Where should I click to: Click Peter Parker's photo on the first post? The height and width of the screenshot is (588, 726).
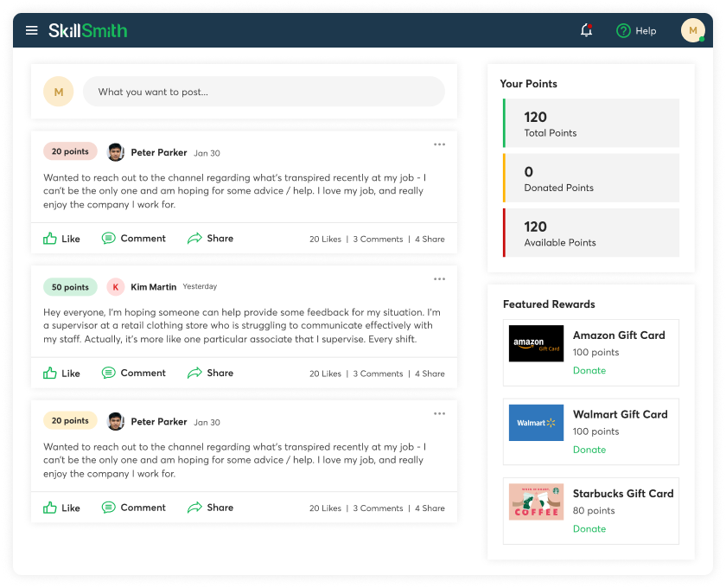(115, 152)
